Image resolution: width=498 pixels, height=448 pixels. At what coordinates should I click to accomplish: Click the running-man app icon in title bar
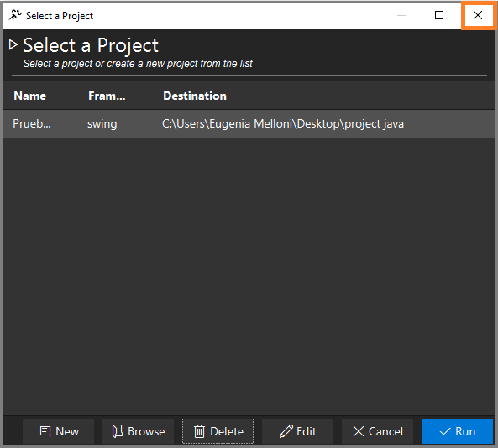coord(15,15)
